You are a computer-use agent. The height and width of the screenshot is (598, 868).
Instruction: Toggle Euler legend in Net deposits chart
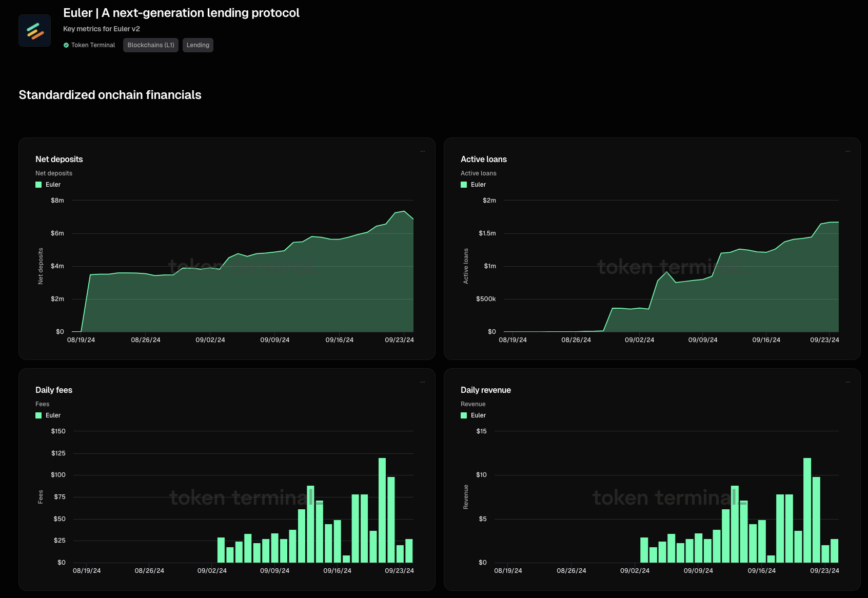(48, 185)
